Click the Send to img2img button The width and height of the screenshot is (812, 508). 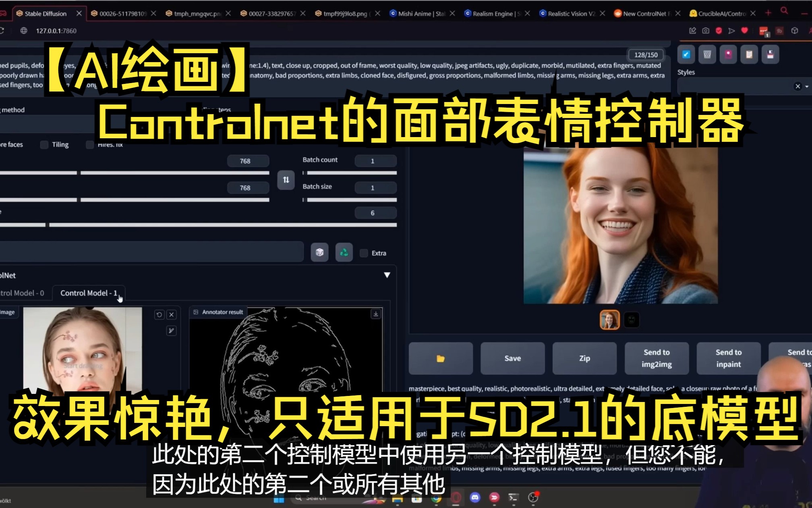click(656, 358)
